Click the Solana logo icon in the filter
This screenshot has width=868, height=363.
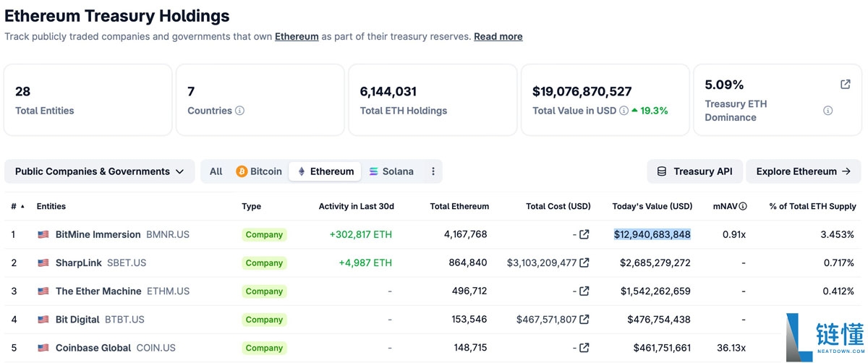pyautogui.click(x=374, y=171)
